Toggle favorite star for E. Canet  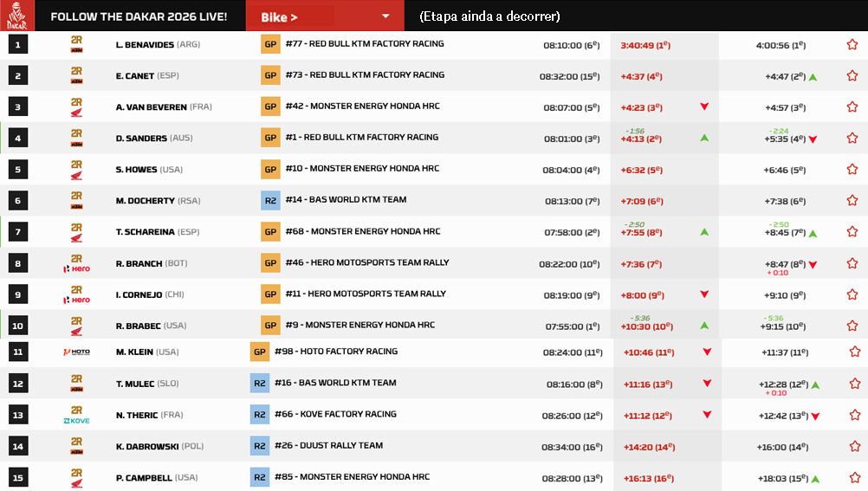(x=852, y=75)
